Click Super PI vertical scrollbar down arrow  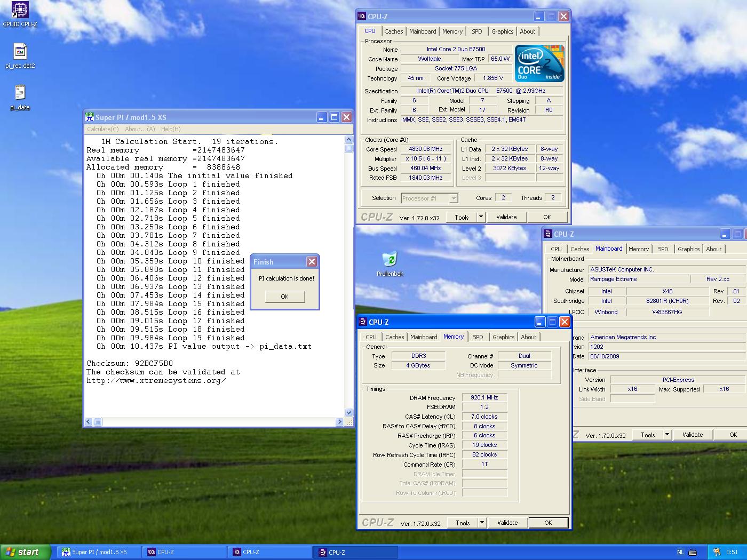(x=349, y=412)
